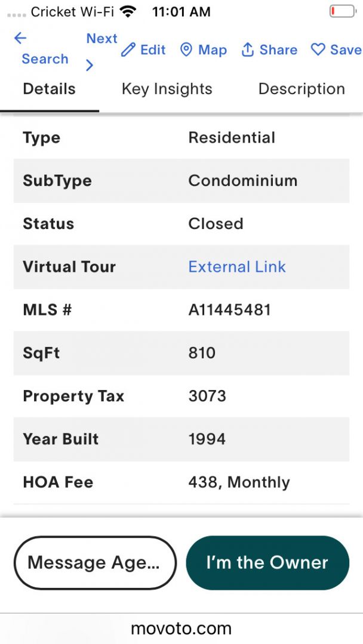Open the Virtual Tour External Link

[237, 267]
